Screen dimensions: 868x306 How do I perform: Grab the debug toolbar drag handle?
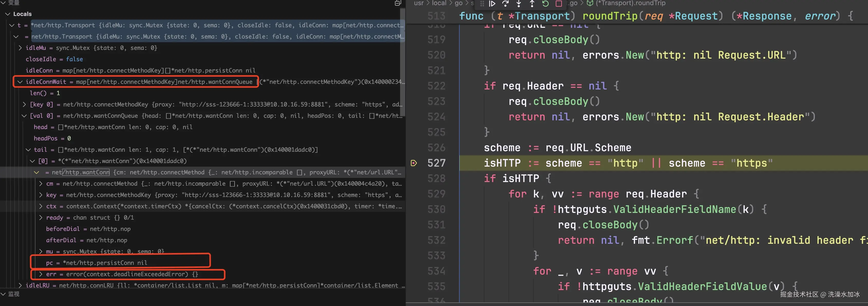click(482, 3)
